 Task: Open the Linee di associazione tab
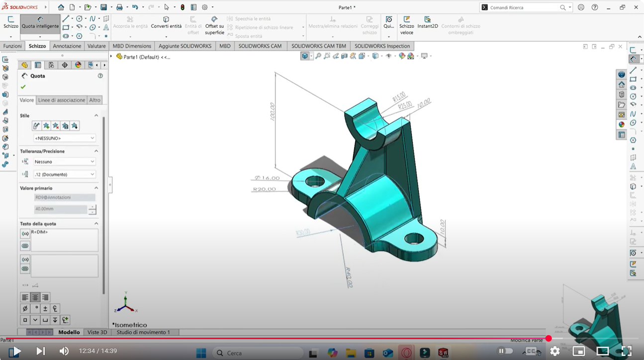(x=62, y=100)
